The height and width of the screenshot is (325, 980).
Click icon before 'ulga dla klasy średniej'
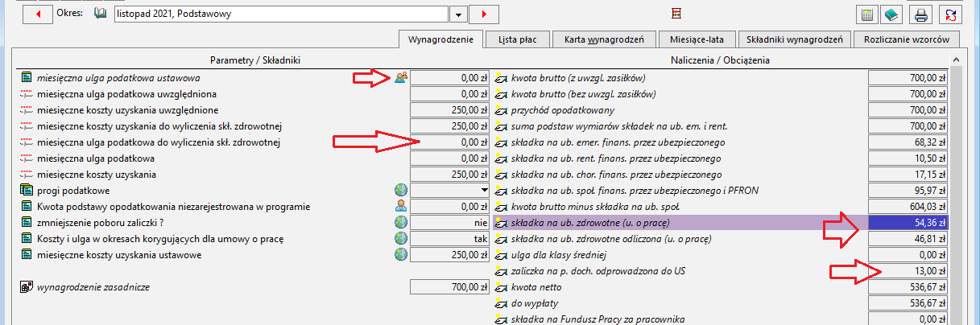click(x=500, y=255)
